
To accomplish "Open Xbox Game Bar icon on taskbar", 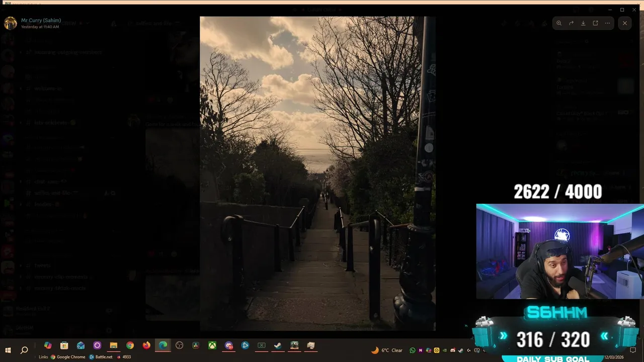I will (262, 345).
